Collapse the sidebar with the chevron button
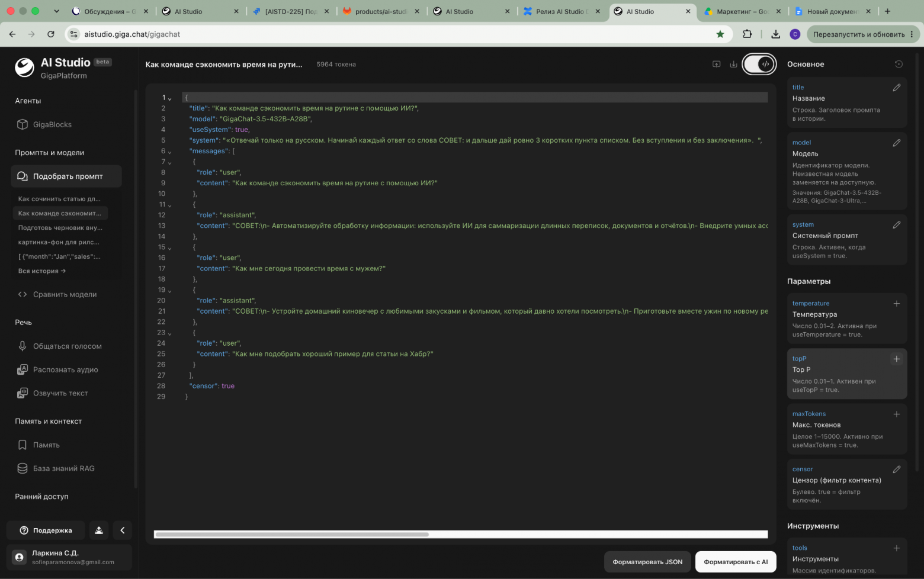The height and width of the screenshot is (579, 924). point(122,530)
